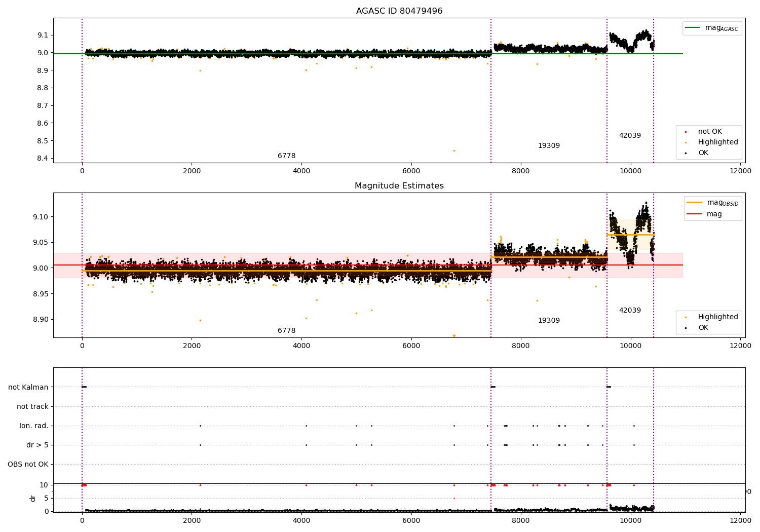Click the "dr" axis label of bottom plot

pos(33,498)
